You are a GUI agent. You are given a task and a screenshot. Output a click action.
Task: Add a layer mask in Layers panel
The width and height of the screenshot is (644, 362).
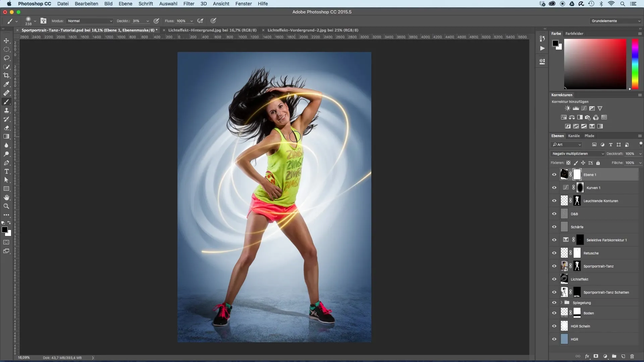tap(596, 356)
